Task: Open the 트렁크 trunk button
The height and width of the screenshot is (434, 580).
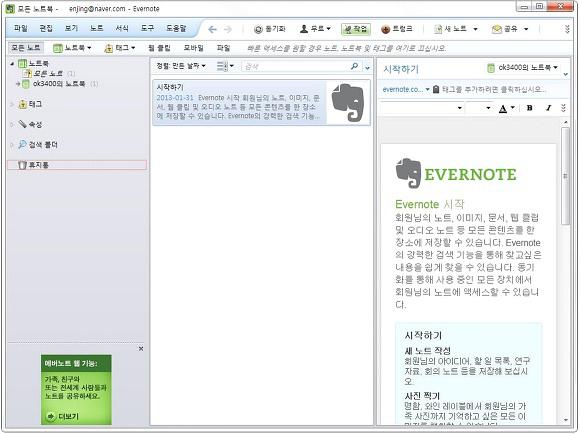Action: pyautogui.click(x=397, y=29)
